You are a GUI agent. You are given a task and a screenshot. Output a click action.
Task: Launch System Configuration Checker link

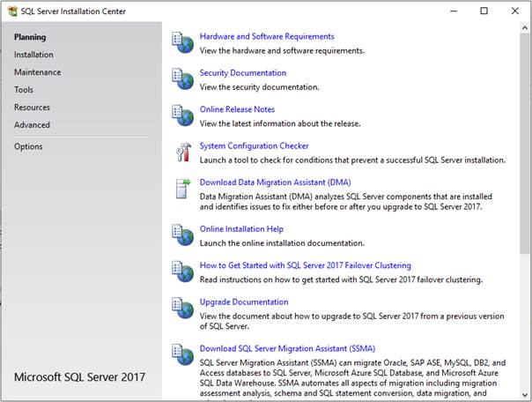[254, 146]
